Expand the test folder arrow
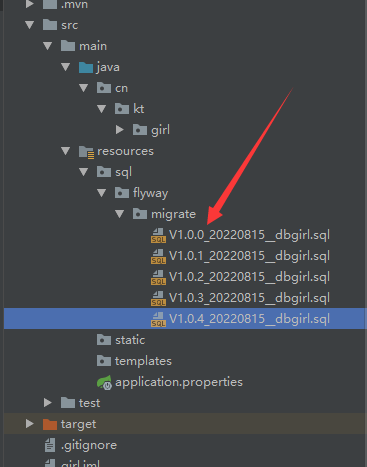The width and height of the screenshot is (367, 467). (48, 403)
